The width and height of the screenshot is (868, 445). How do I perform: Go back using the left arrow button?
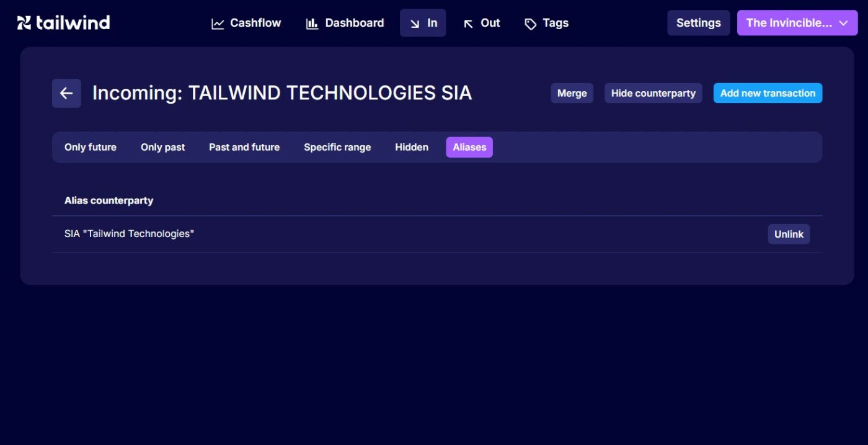66,93
